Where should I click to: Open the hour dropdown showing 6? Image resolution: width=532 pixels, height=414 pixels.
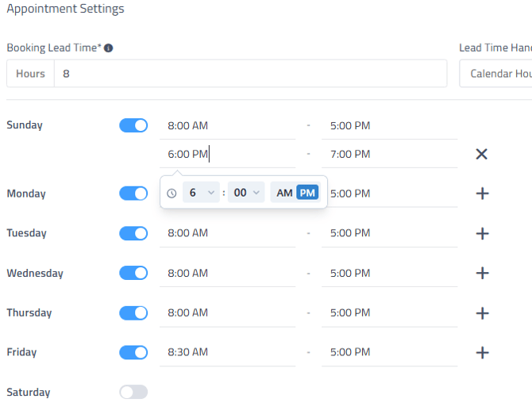pos(201,193)
